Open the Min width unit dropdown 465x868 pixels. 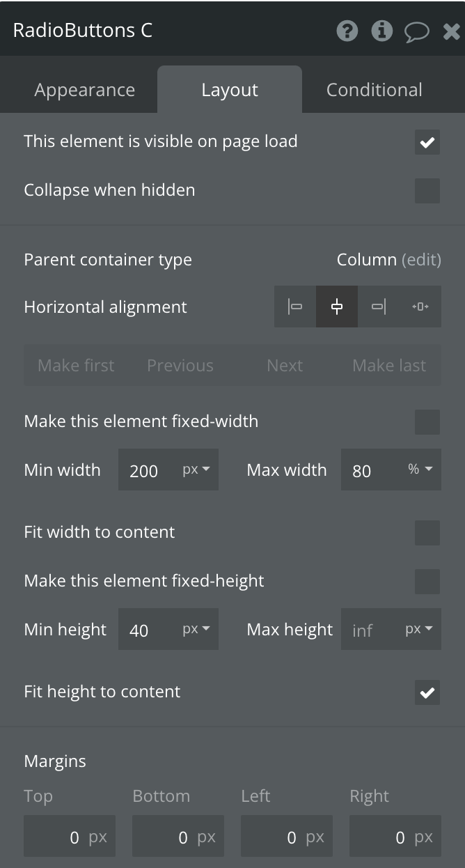tap(196, 470)
